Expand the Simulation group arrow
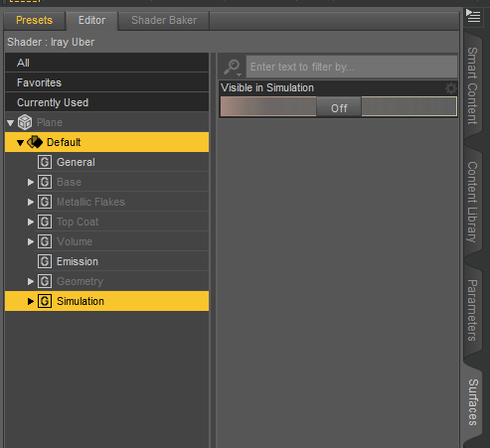 [x=31, y=301]
